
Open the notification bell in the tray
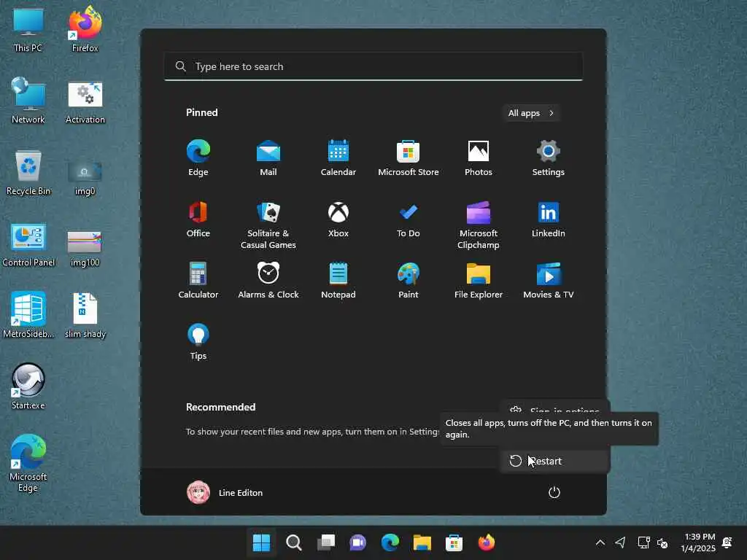727,542
